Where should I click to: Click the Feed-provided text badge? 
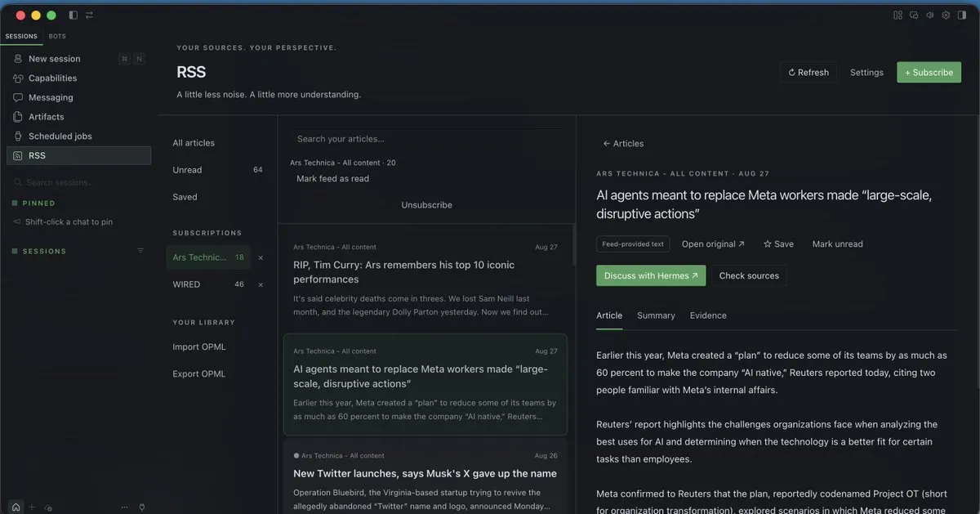coord(633,244)
